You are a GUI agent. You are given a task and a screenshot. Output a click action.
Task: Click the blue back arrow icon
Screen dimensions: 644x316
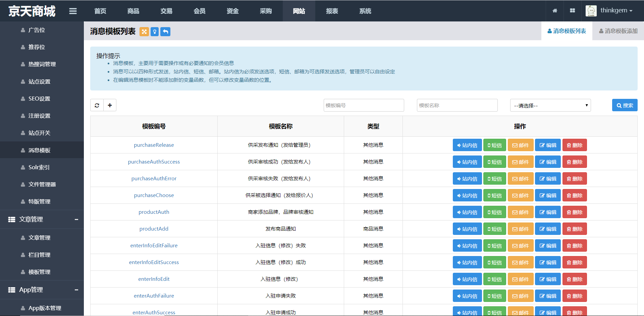click(x=165, y=31)
